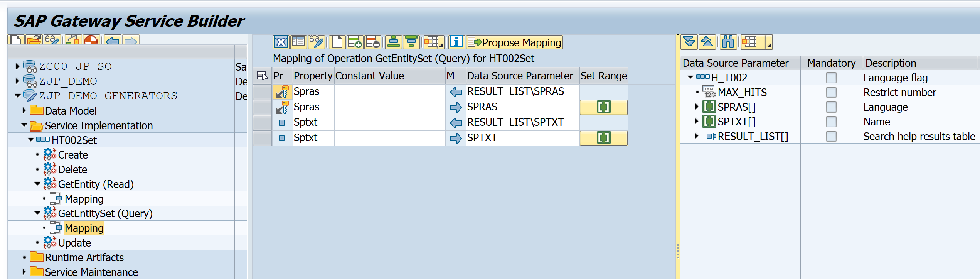
Task: Click the blue information icon
Action: pos(456,42)
